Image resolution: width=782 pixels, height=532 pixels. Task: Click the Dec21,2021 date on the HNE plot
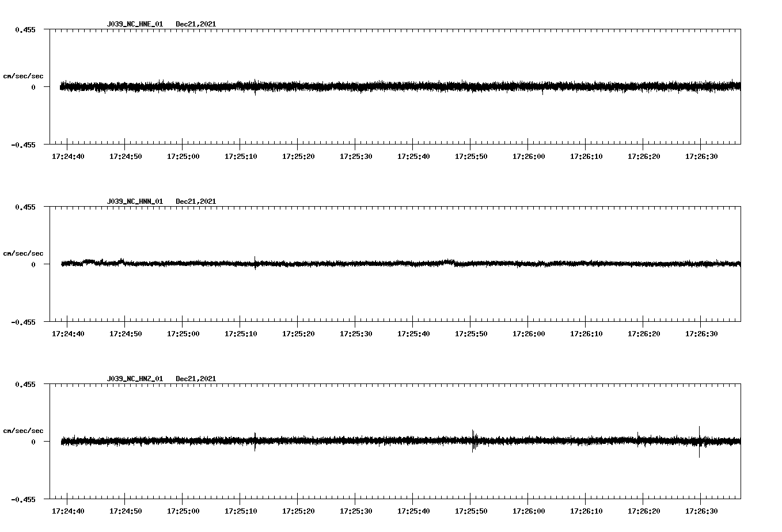point(196,24)
